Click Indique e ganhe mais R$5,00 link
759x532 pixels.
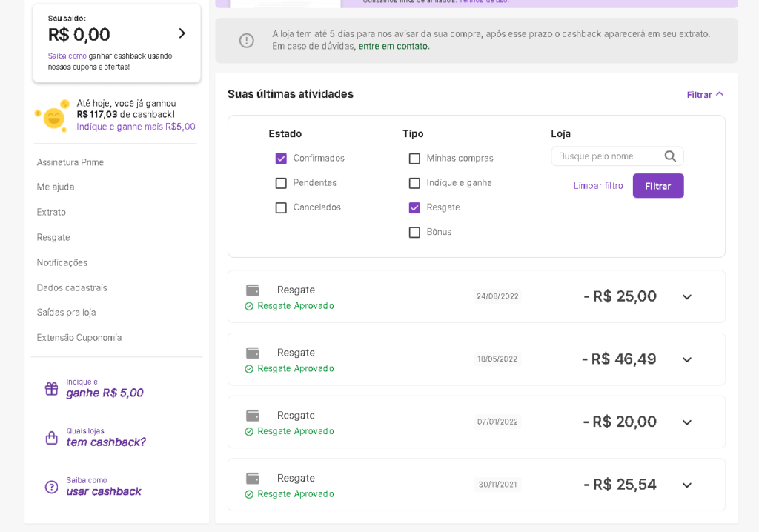pyautogui.click(x=136, y=127)
